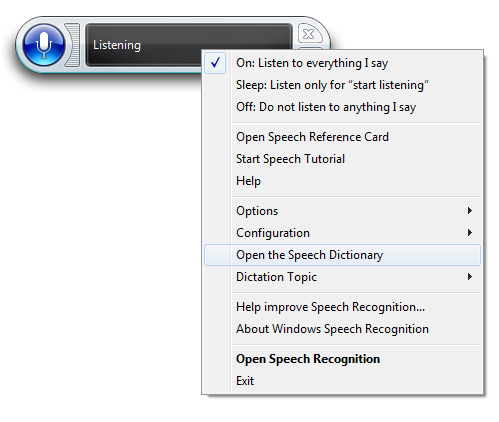The height and width of the screenshot is (422, 499).
Task: Start Speech Tutorial from menu
Action: [342, 159]
